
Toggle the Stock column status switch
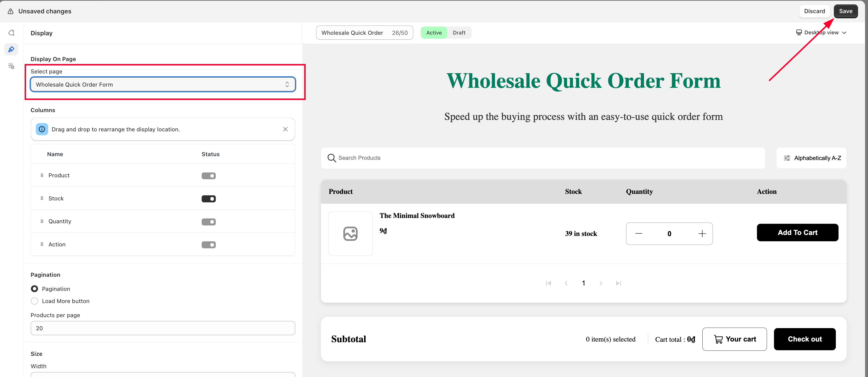(x=208, y=199)
